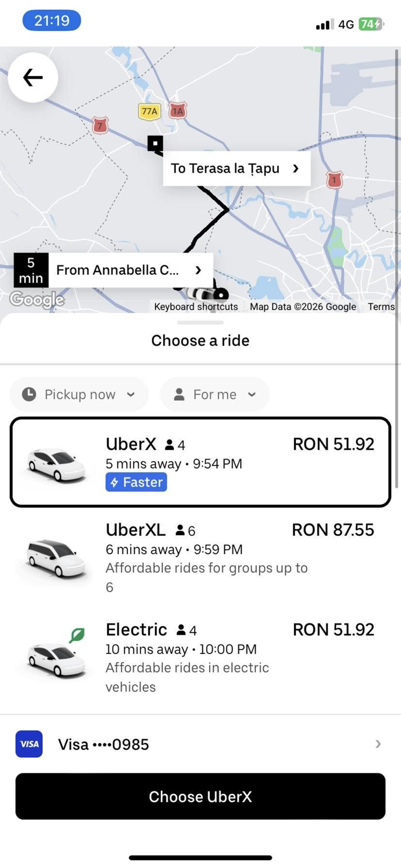Expand the Visa ••••0985 payment chevron
The width and height of the screenshot is (401, 868).
[x=378, y=744]
